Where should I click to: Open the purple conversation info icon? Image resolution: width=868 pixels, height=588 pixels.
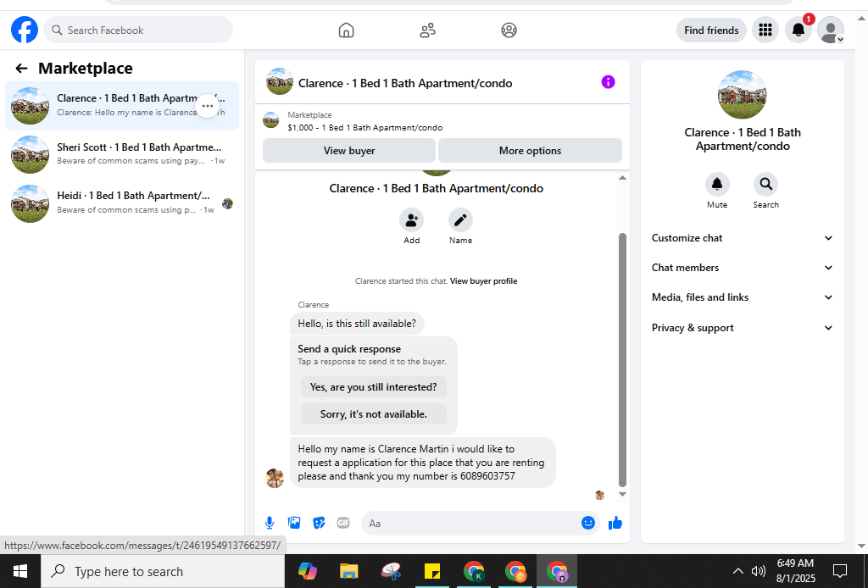(608, 82)
